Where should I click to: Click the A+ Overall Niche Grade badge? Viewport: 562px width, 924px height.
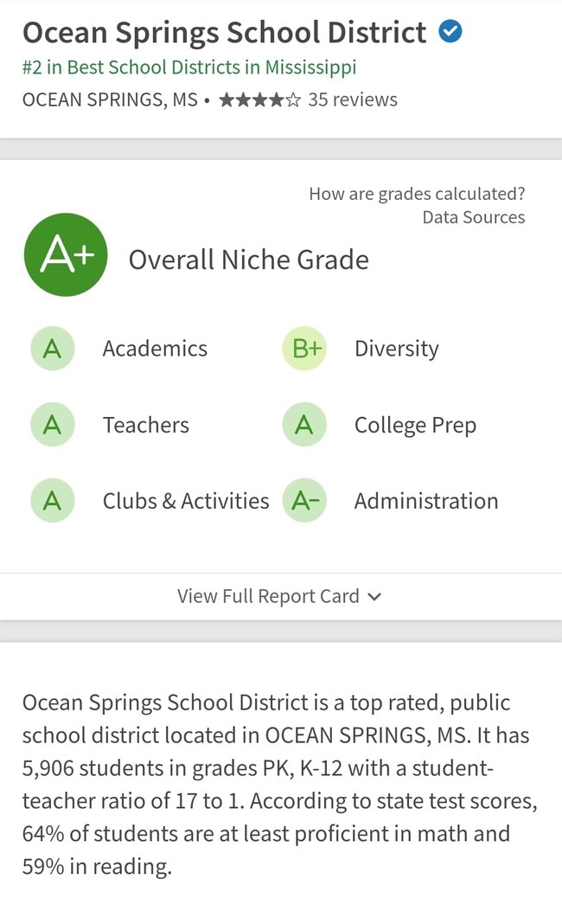66,255
